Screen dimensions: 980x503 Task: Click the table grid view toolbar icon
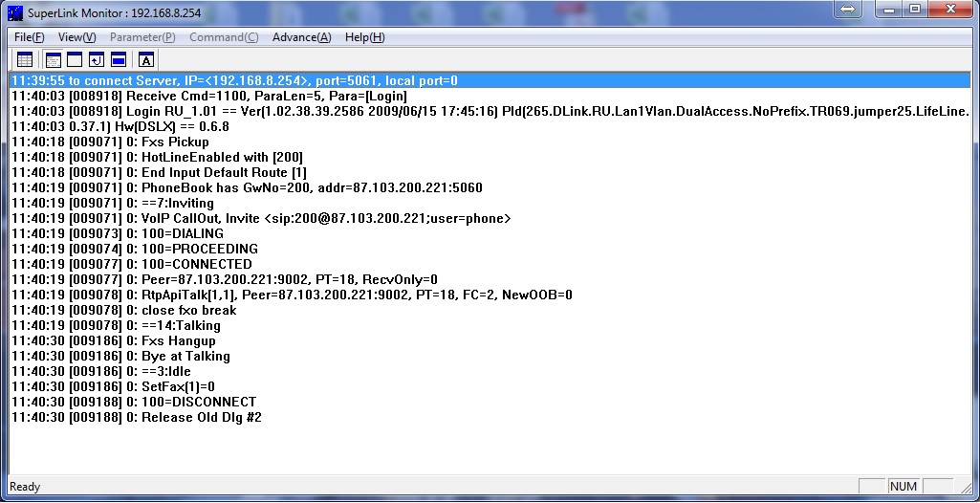[25, 60]
